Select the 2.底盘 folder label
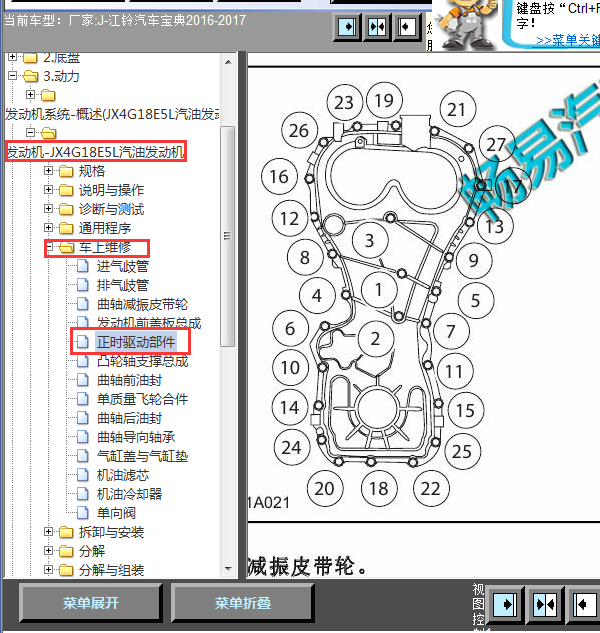This screenshot has height=633, width=600. click(x=61, y=58)
